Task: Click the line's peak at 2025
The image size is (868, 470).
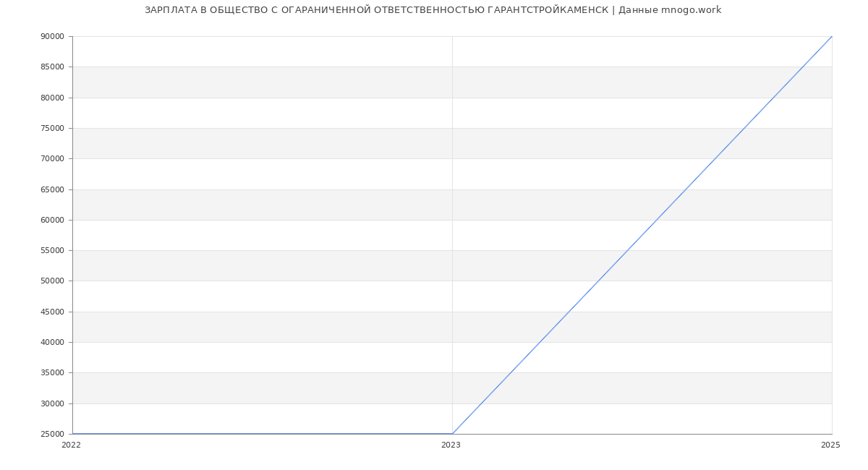Action: pos(832,36)
